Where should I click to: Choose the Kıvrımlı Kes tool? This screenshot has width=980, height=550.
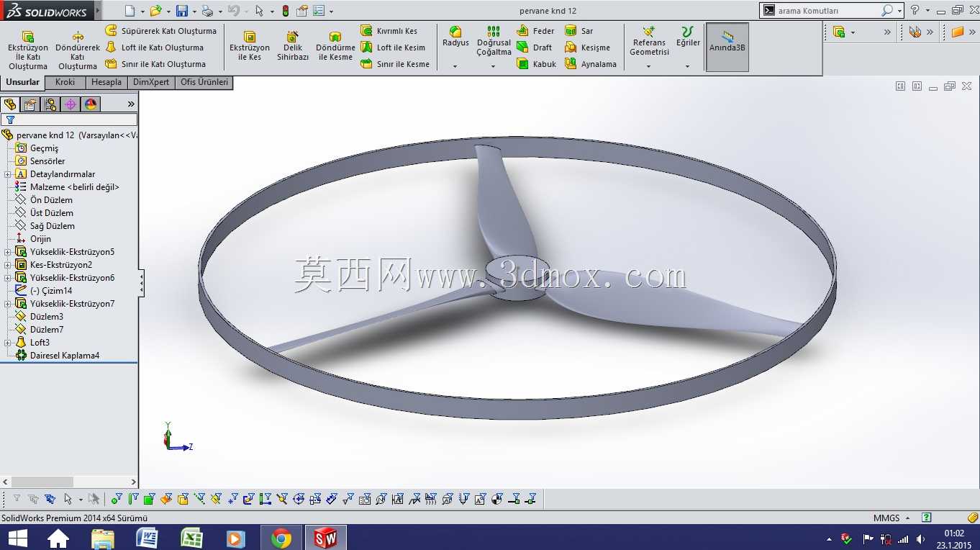point(389,31)
